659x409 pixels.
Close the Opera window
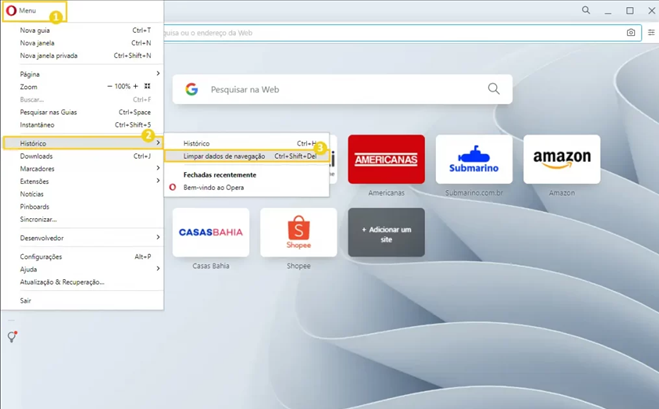[x=651, y=11]
